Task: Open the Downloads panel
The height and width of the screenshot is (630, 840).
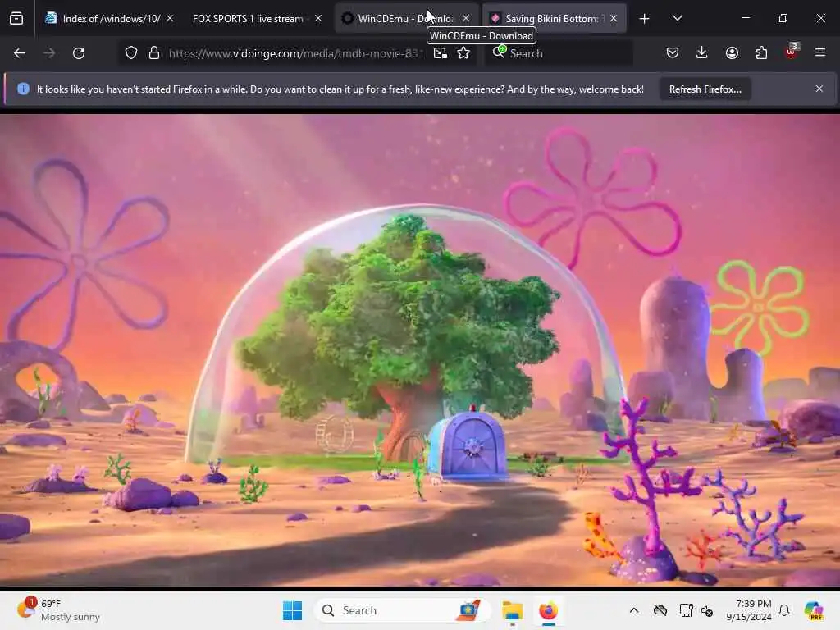Action: click(x=702, y=52)
